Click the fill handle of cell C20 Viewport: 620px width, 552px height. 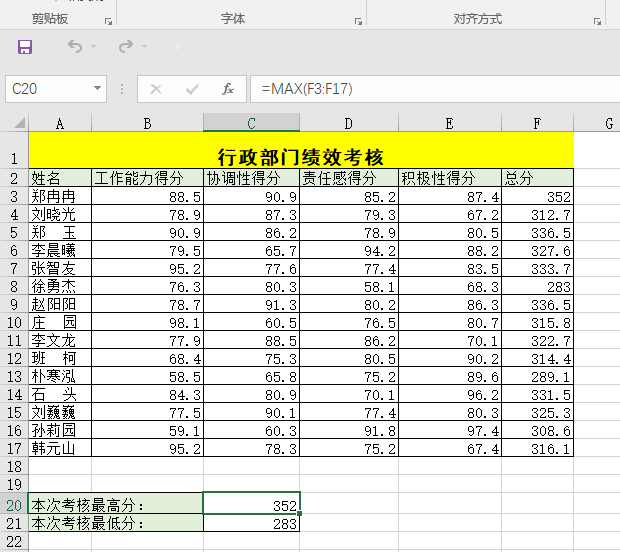tap(300, 513)
